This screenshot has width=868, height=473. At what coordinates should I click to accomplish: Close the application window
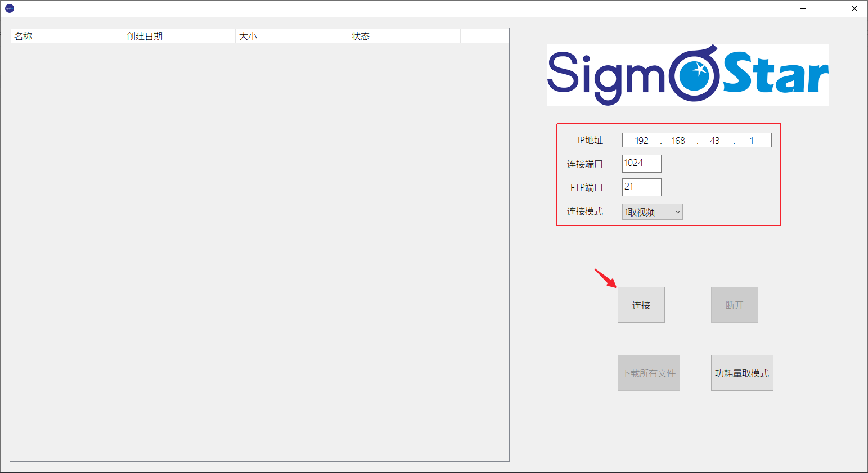click(x=854, y=8)
